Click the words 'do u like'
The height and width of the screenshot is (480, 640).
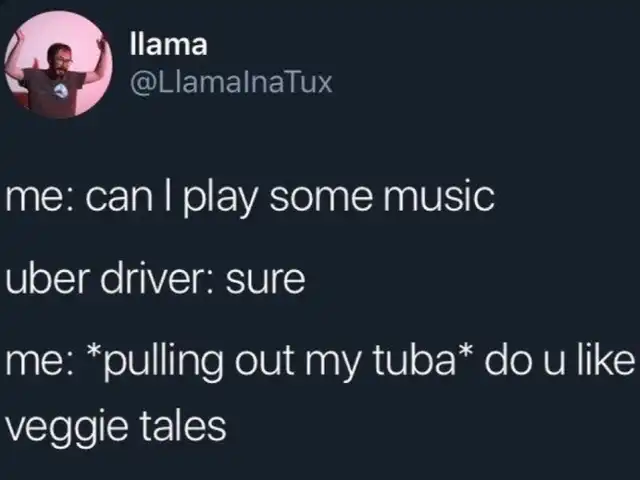tap(560, 360)
